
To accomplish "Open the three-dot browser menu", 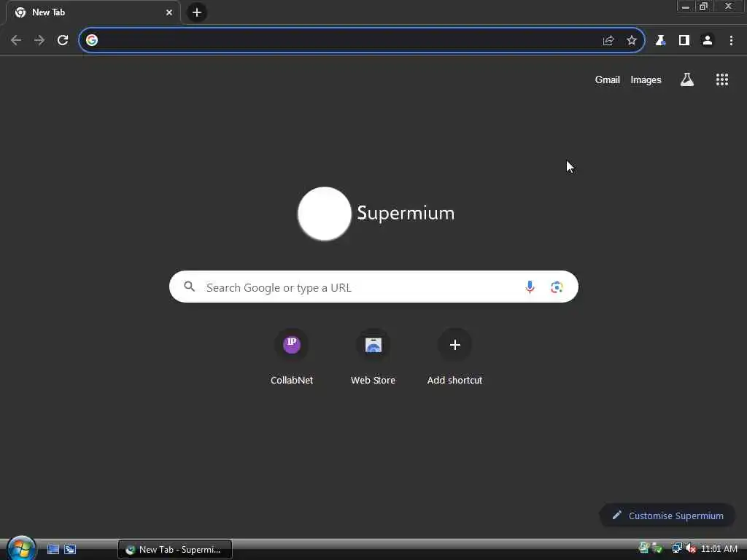I will coord(731,41).
